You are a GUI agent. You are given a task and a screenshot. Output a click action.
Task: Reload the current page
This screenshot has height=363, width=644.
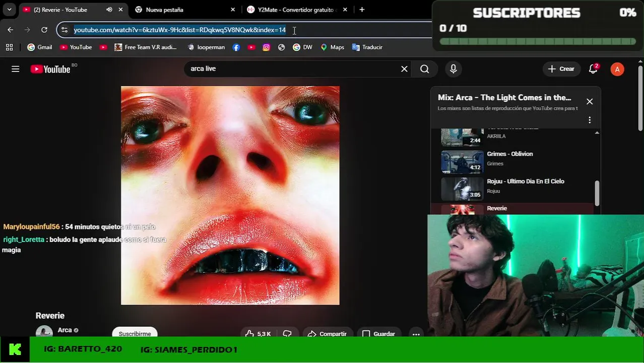pyautogui.click(x=44, y=30)
